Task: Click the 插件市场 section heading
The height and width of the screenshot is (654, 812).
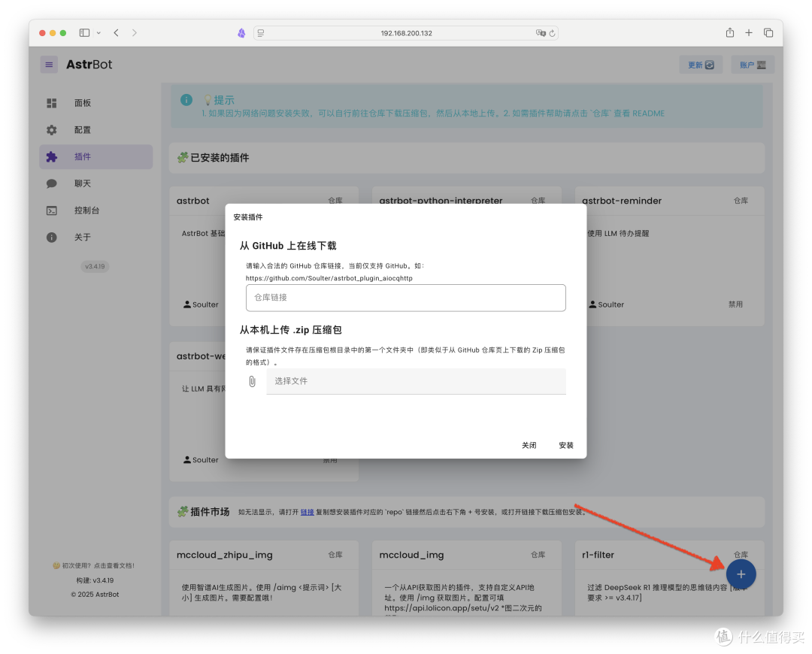Action: (x=209, y=512)
